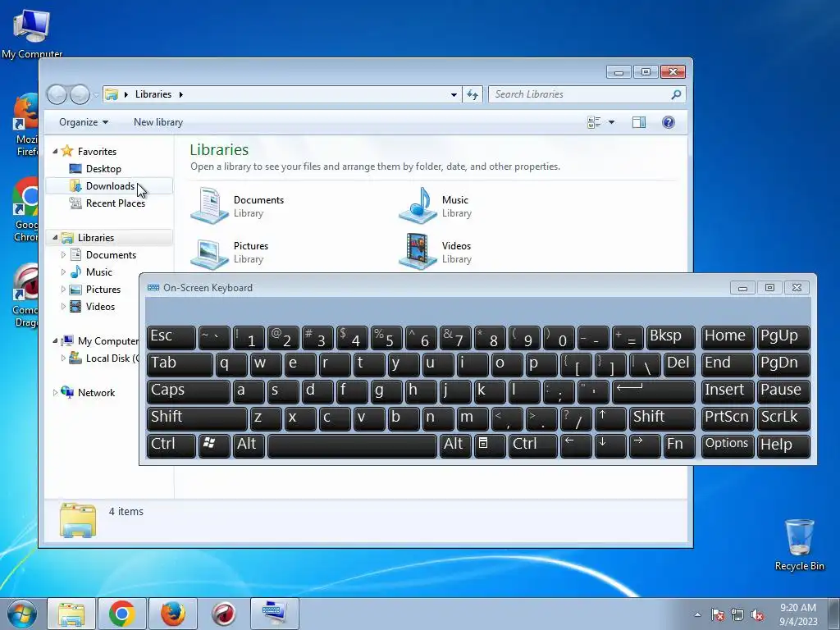Click the PrtScn key on keyboard

tap(727, 418)
